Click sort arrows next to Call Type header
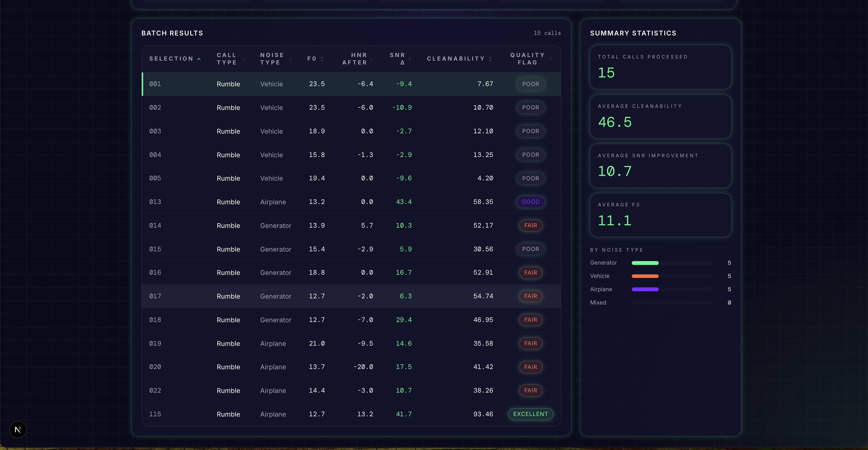The height and width of the screenshot is (450, 868). point(244,59)
